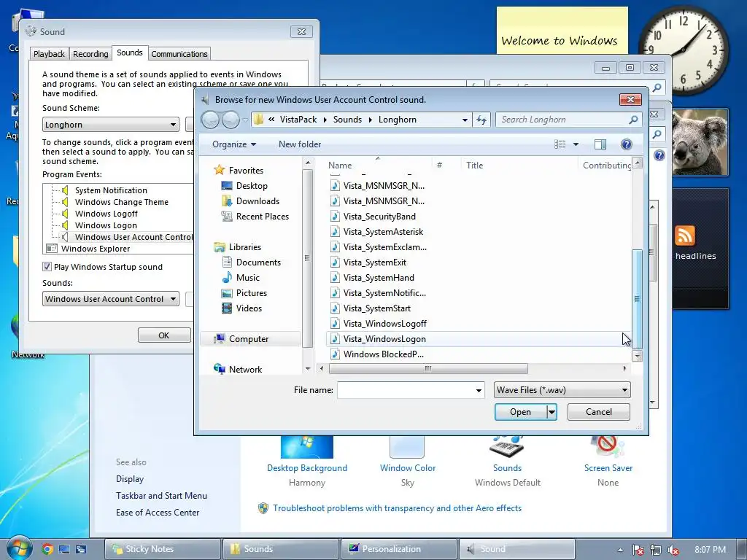Click the Search Longhorn field
747x560 pixels.
pyautogui.click(x=562, y=120)
